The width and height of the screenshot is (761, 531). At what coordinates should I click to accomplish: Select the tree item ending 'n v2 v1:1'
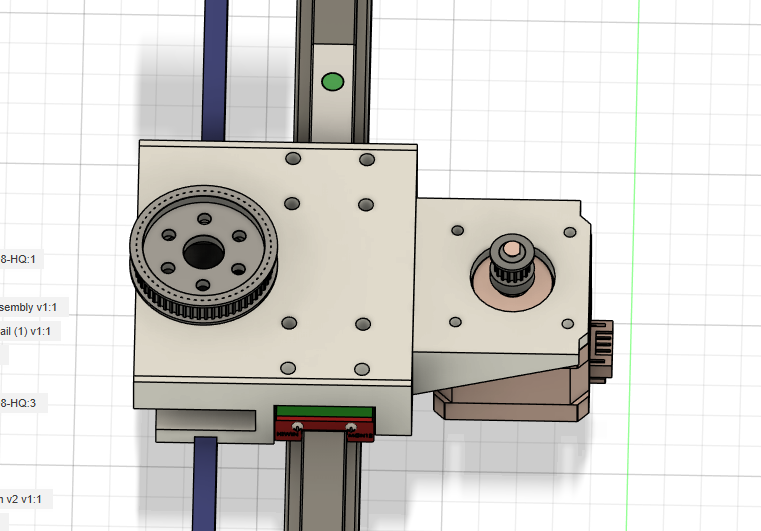click(x=24, y=498)
